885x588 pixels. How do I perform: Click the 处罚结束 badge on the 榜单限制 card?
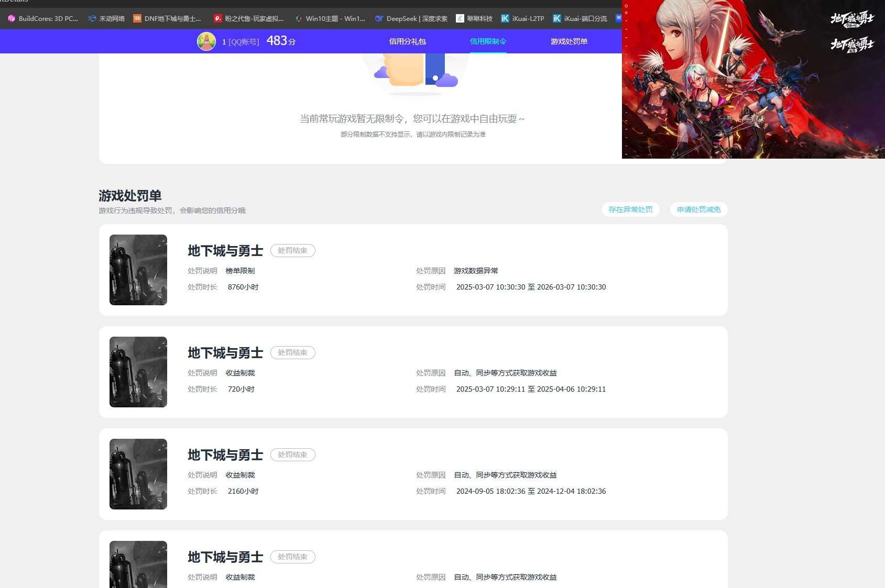point(292,250)
